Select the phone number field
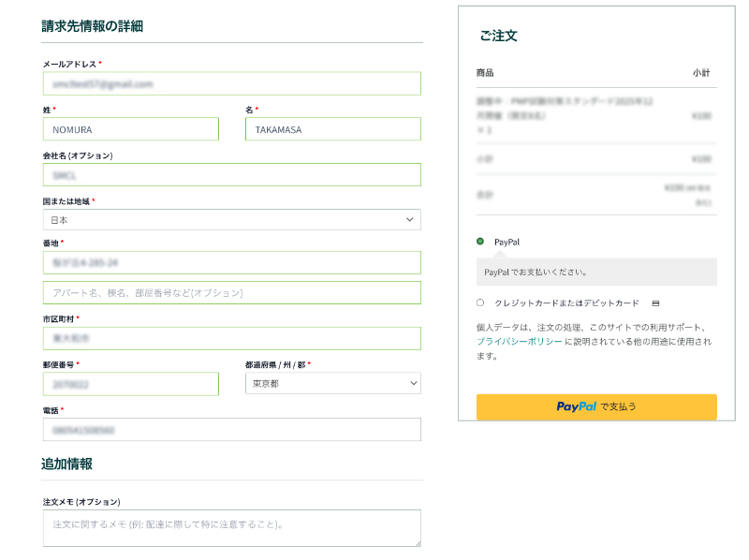Viewport: 749px width, 560px height. tap(231, 430)
